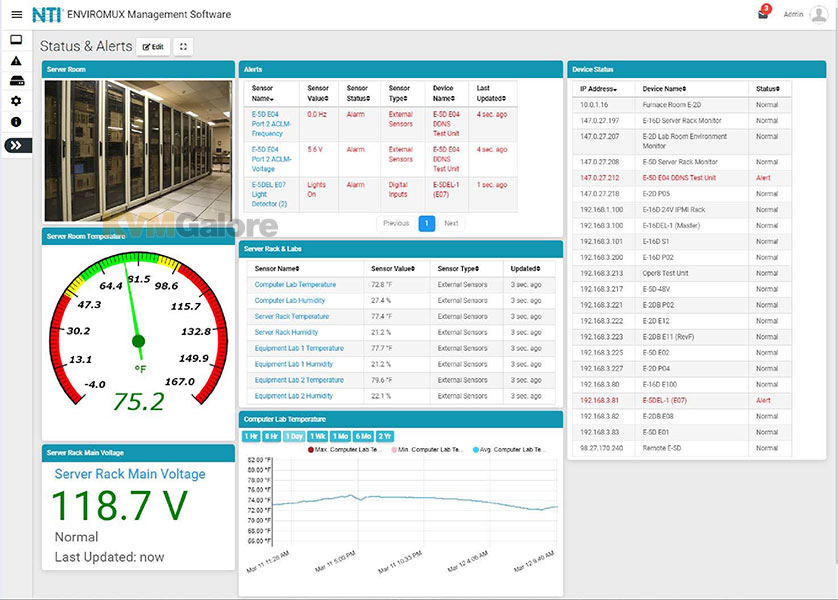Click the 118.7 V voltage reading
The height and width of the screenshot is (600, 838).
pyautogui.click(x=120, y=505)
